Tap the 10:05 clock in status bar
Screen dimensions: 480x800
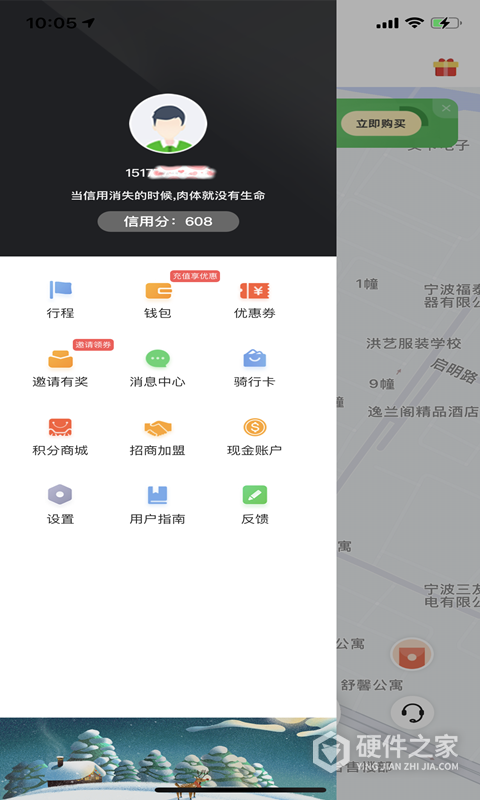tap(51, 23)
